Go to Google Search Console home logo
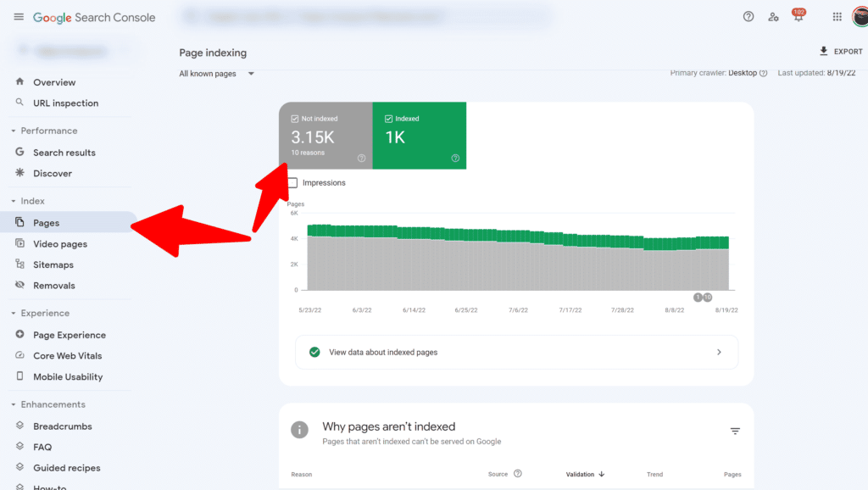868x490 pixels. [94, 17]
